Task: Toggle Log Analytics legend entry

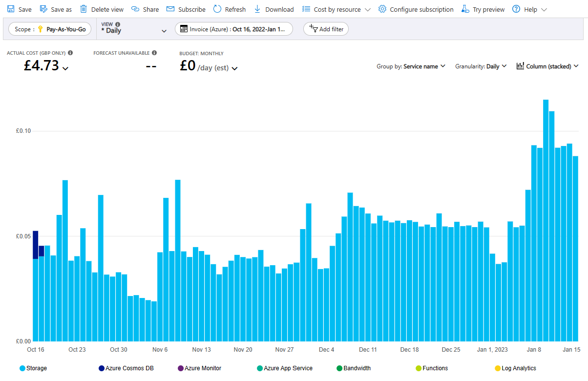Action: click(515, 368)
